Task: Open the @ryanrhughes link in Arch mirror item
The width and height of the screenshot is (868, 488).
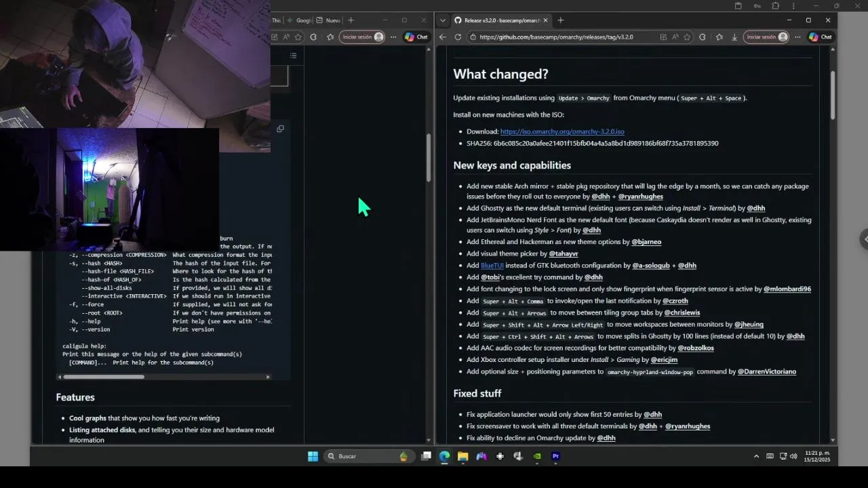Action: pyautogui.click(x=641, y=197)
